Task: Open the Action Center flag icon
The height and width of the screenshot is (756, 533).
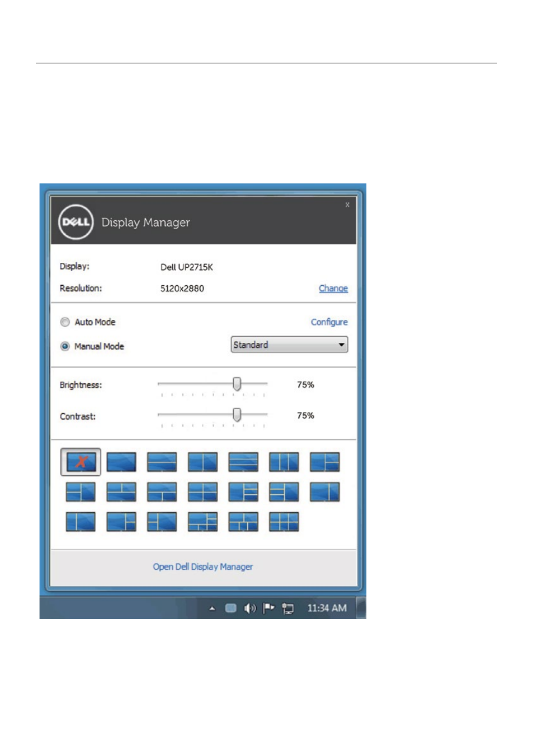Action: click(268, 608)
